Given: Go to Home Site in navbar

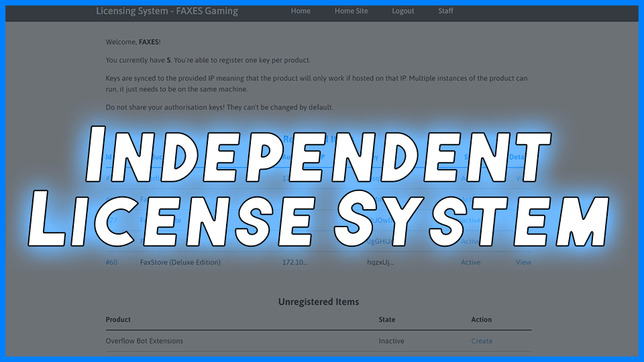Looking at the screenshot, I should 351,11.
